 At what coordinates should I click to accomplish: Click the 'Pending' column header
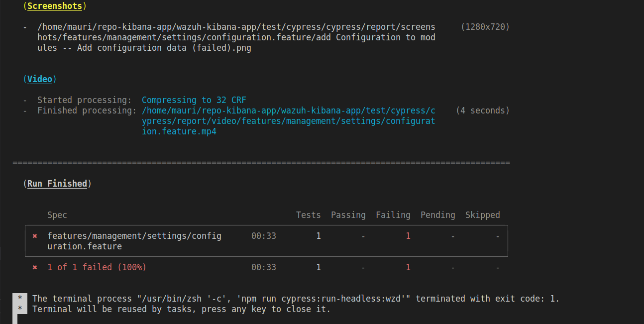438,215
